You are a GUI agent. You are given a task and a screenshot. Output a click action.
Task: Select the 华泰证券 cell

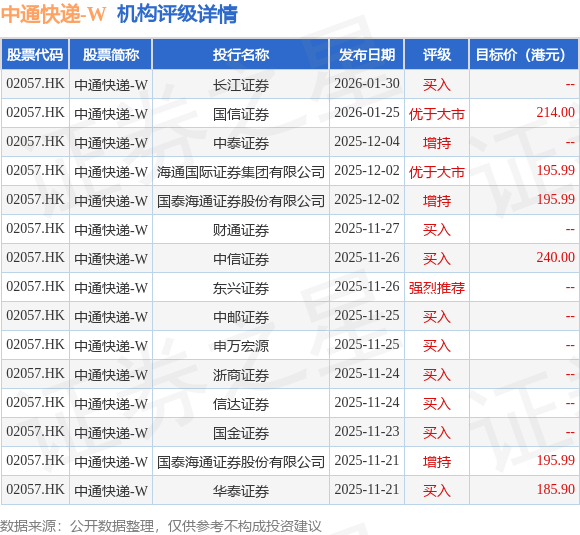[x=241, y=491]
